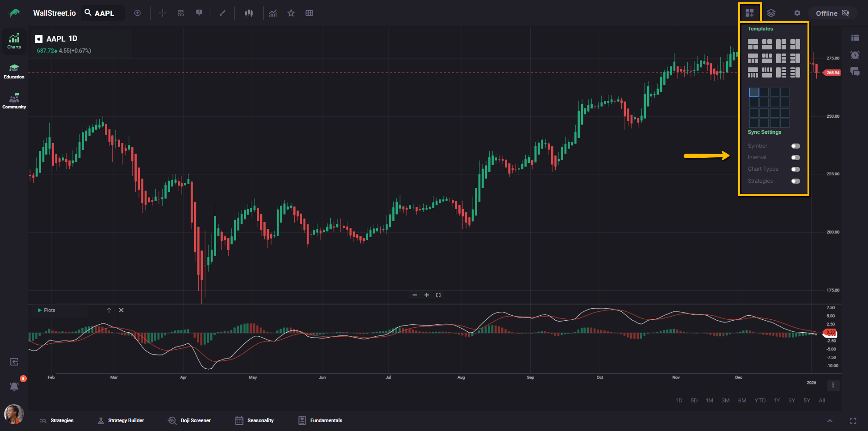The width and height of the screenshot is (868, 431).
Task: Expand the bottom panel with chevron
Action: point(830,421)
